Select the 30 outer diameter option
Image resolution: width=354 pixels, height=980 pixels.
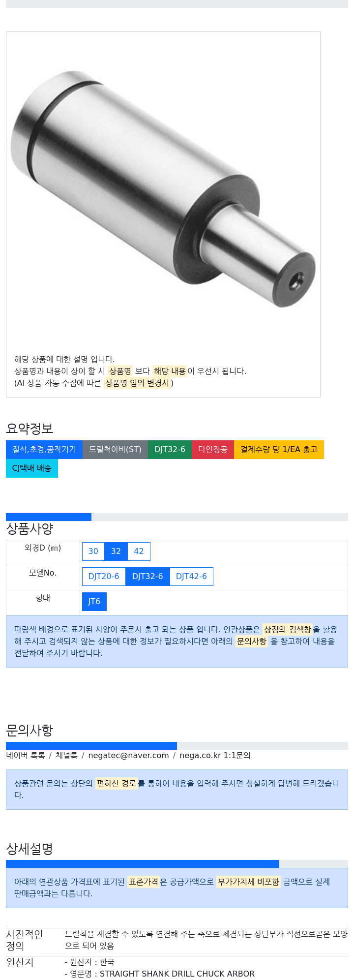coord(93,551)
